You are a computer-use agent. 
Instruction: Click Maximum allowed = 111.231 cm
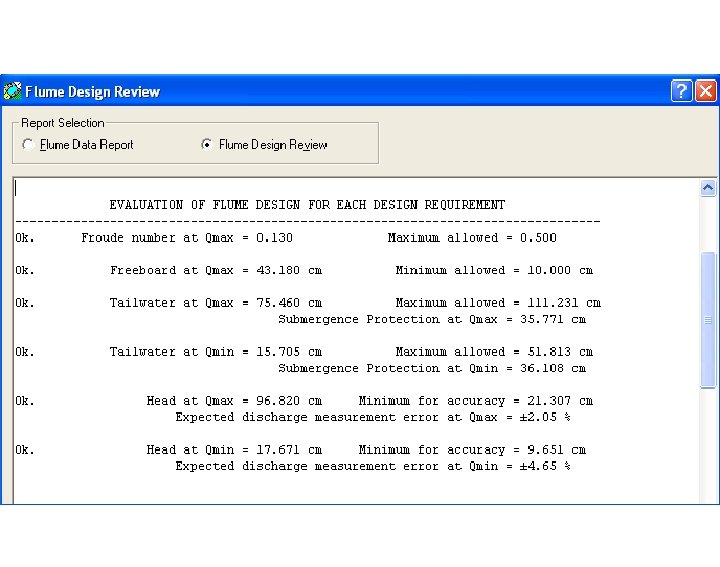pos(498,303)
